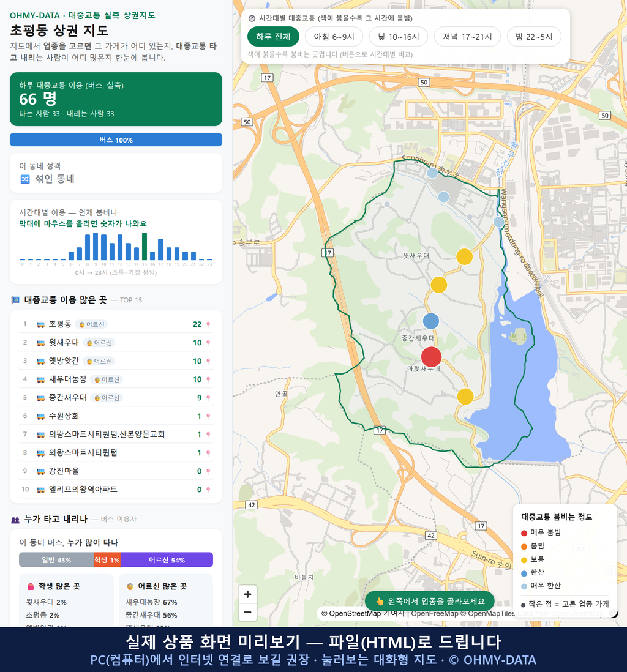627x672 pixels.
Task: Switch to 아침 6~9시 time filter
Action: (334, 37)
